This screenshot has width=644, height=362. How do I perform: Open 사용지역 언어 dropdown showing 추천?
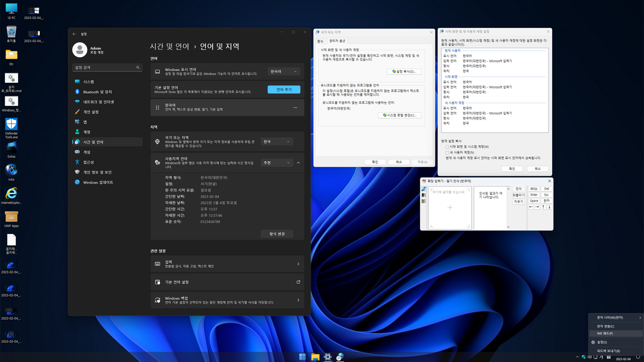(x=277, y=163)
